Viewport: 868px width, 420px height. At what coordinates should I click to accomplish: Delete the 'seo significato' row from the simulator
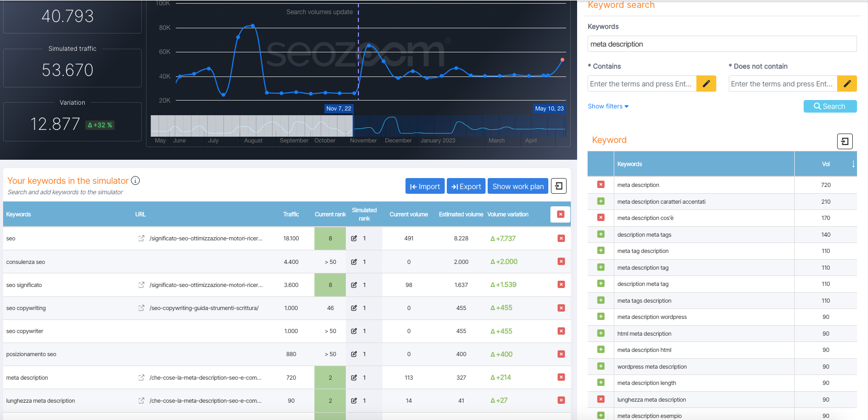[x=561, y=284]
